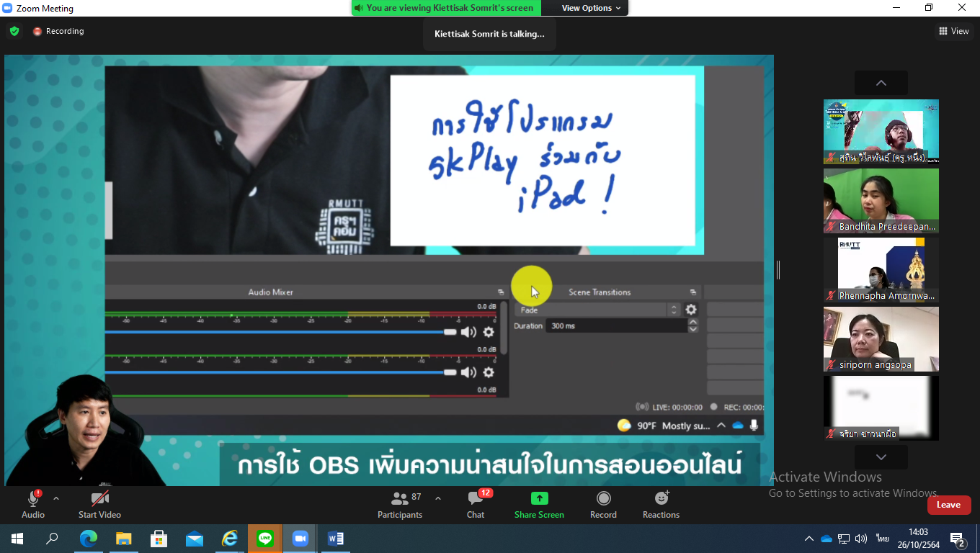980x553 pixels.
Task: Click the "90°F Mostly su..." weather text
Action: [674, 426]
